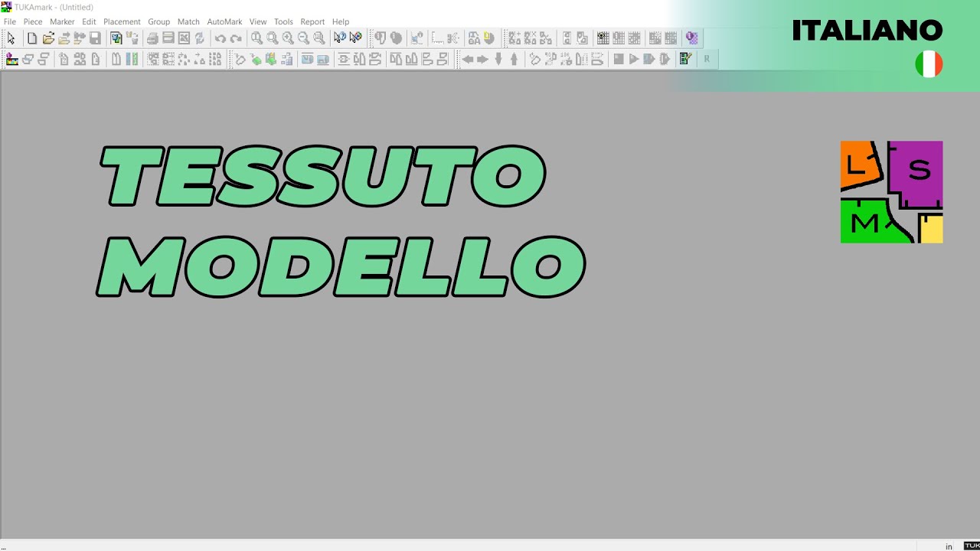Click the marker and pieces icon after save

pyautogui.click(x=116, y=38)
